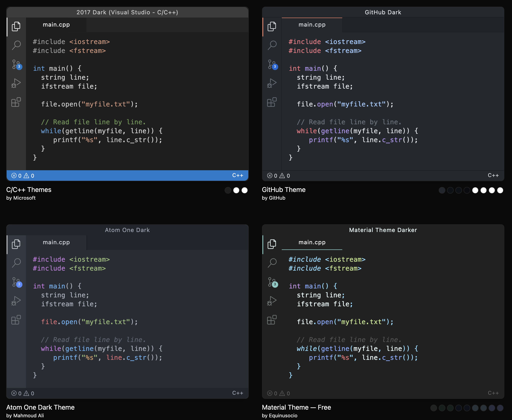The width and height of the screenshot is (512, 420).
Task: Click Explorer icon in 2017 Dark preview
Action: 16,26
